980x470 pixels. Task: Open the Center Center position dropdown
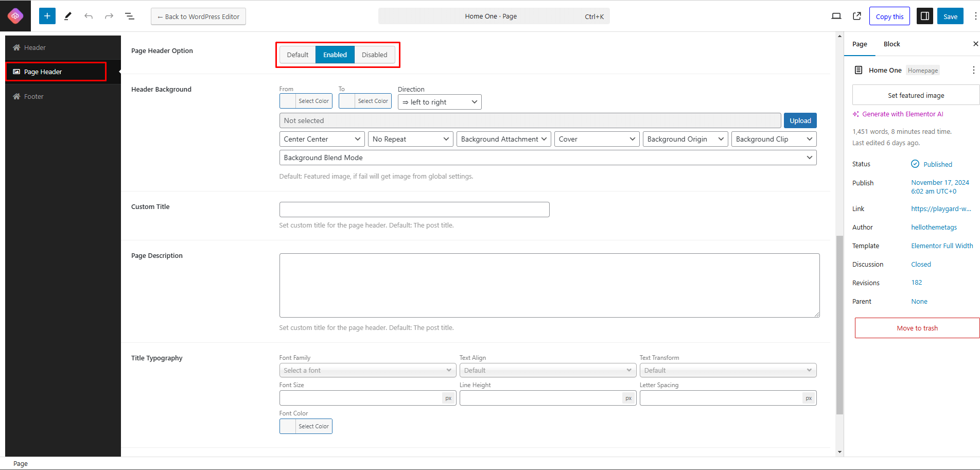322,139
